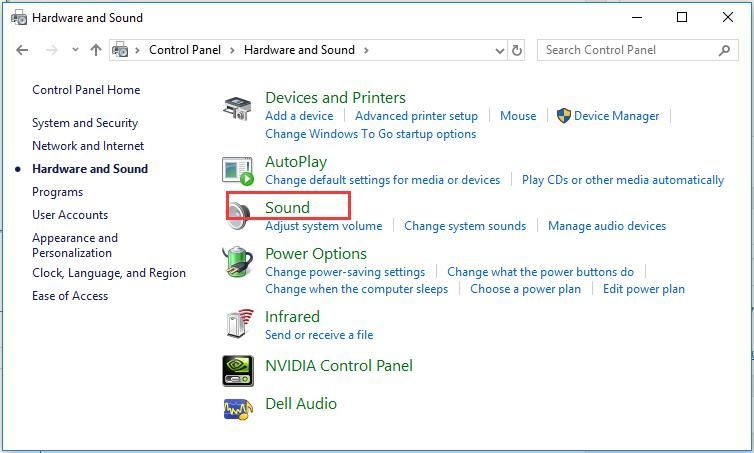Open the Devices and Printers icon

tap(237, 108)
